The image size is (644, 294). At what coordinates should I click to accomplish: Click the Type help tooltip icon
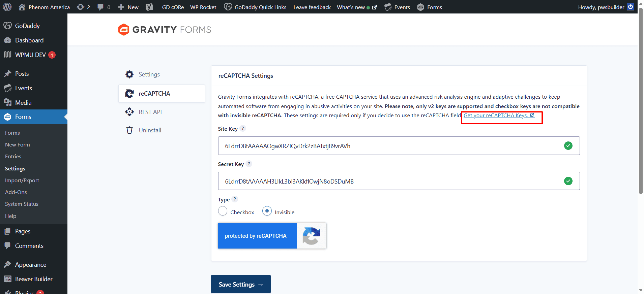(235, 199)
